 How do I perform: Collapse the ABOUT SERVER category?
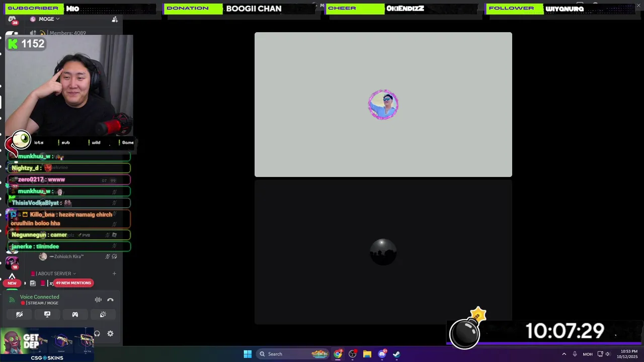point(53,274)
